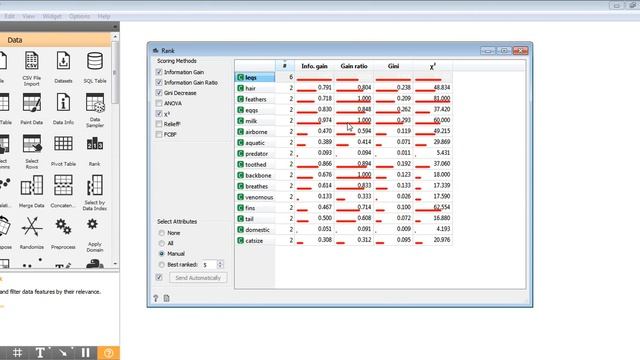
Task: Open Rank widget help question mark
Action: [x=156, y=298]
